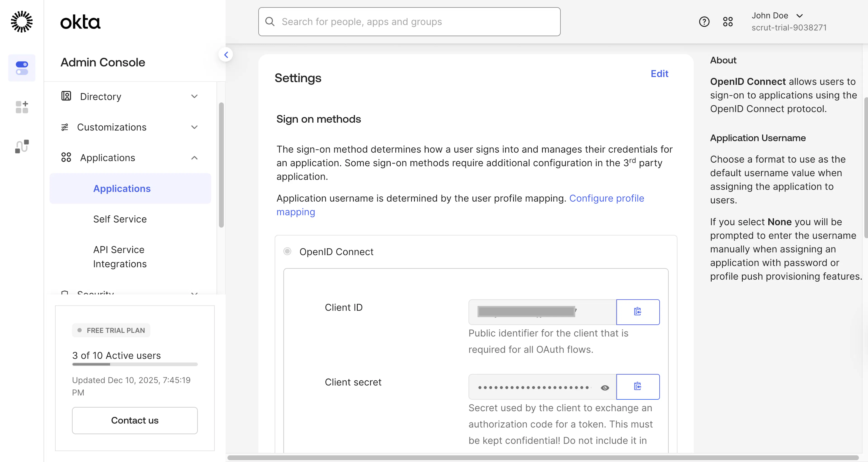Click the horizontal scrollbar at page bottom
The image size is (868, 462).
point(542,458)
